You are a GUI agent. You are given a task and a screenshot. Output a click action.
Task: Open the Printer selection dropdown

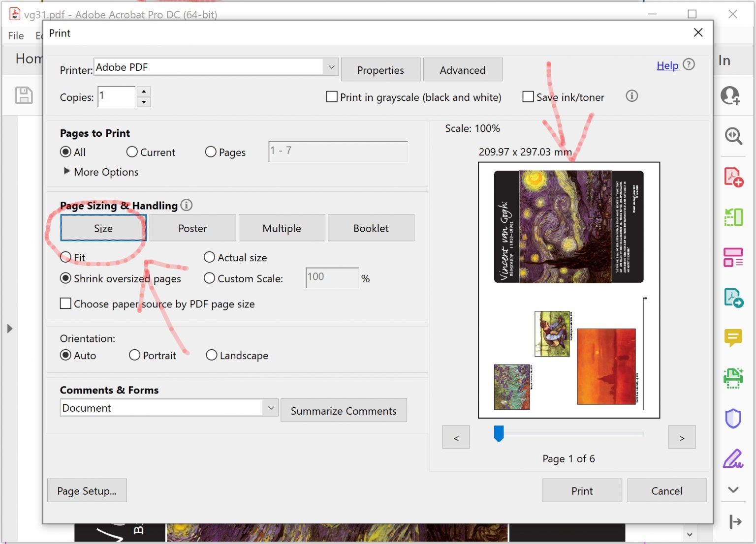pyautogui.click(x=331, y=67)
